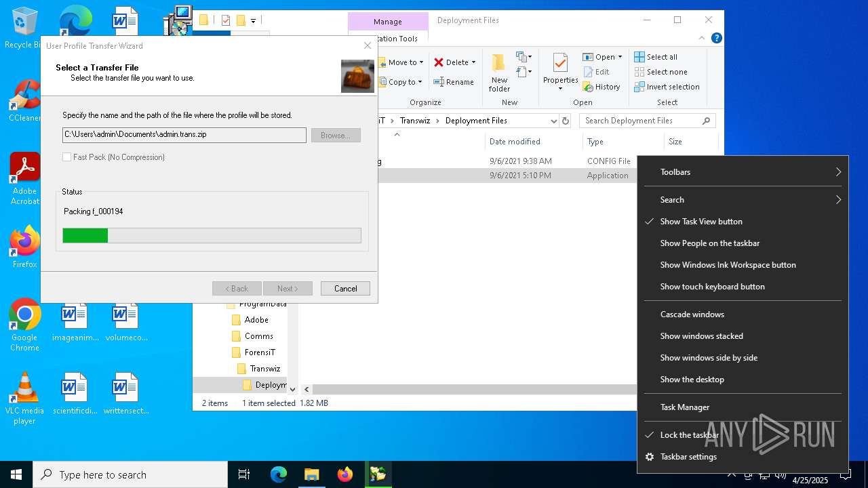Open the Properties dropdown arrow
The image size is (868, 488).
[x=560, y=89]
